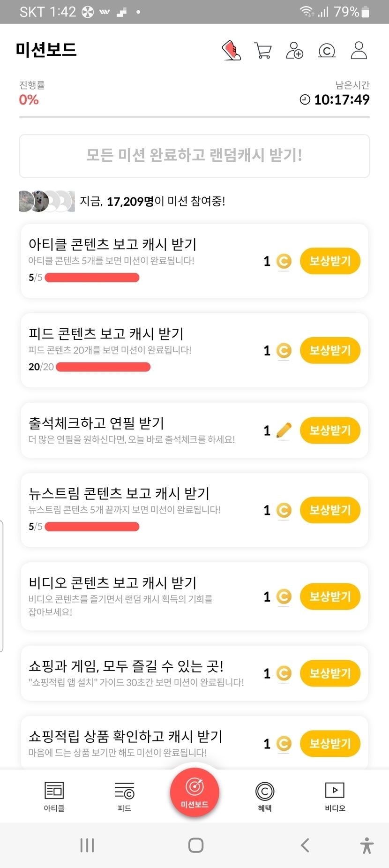Tap the Android back navigation arrow
This screenshot has height=868, width=389.
pyautogui.click(x=305, y=845)
